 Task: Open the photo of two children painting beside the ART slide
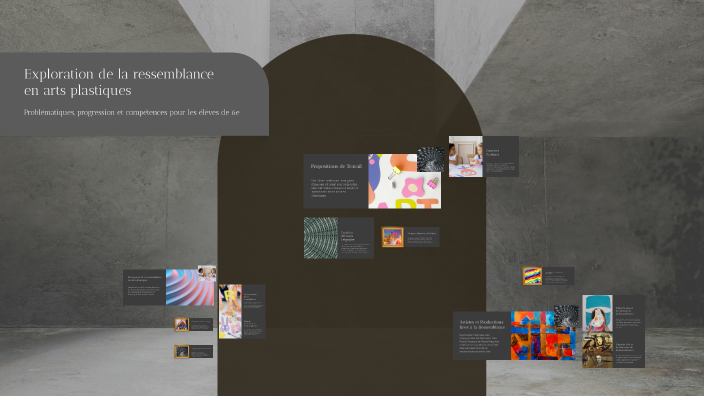point(466,157)
